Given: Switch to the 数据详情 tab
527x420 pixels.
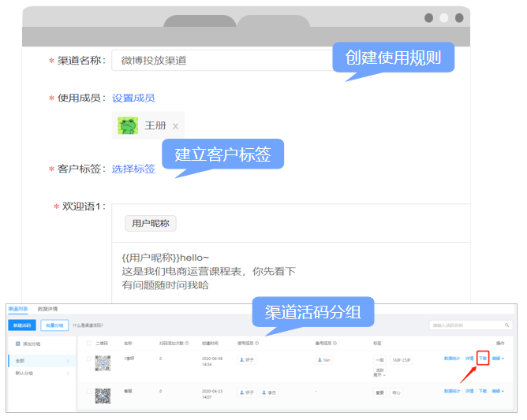Looking at the screenshot, I should coord(47,309).
